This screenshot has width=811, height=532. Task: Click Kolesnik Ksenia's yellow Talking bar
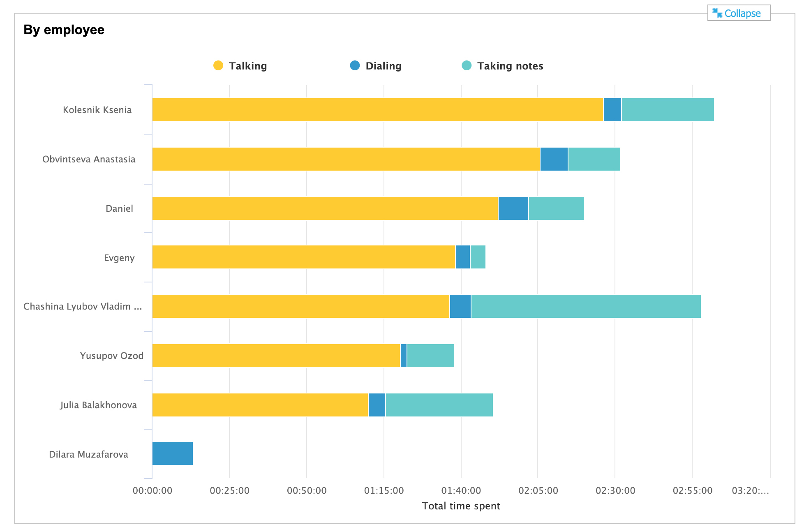[377, 110]
